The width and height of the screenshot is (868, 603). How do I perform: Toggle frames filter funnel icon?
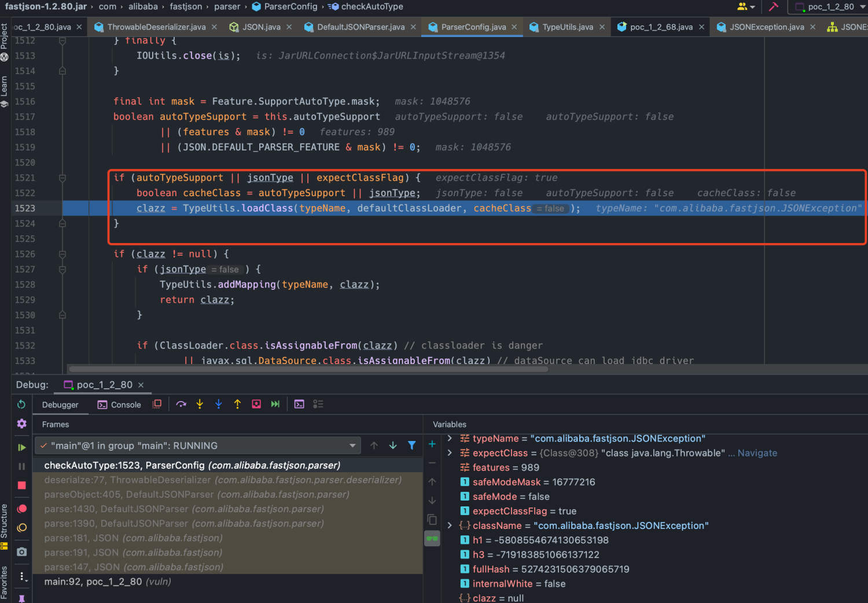[411, 446]
